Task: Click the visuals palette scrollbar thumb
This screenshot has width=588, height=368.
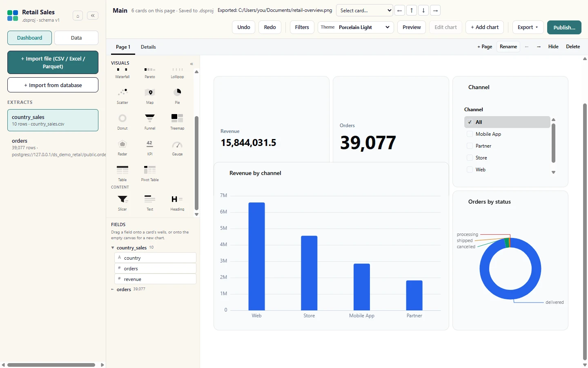Action: click(x=196, y=163)
